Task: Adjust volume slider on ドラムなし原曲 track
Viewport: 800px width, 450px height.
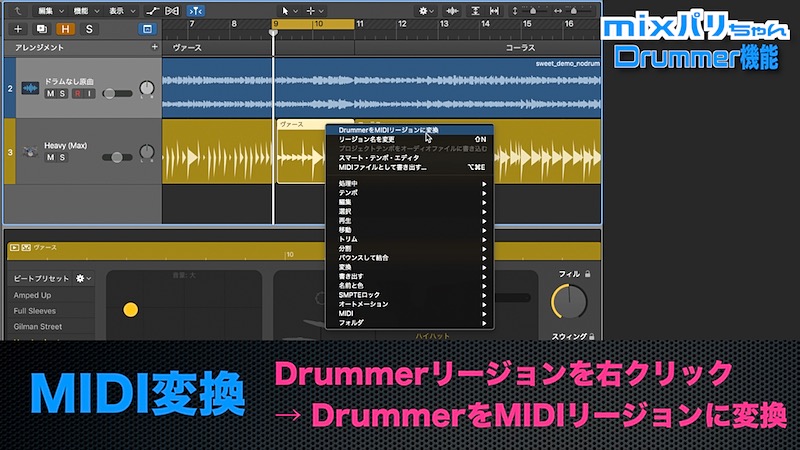Action: click(x=117, y=93)
